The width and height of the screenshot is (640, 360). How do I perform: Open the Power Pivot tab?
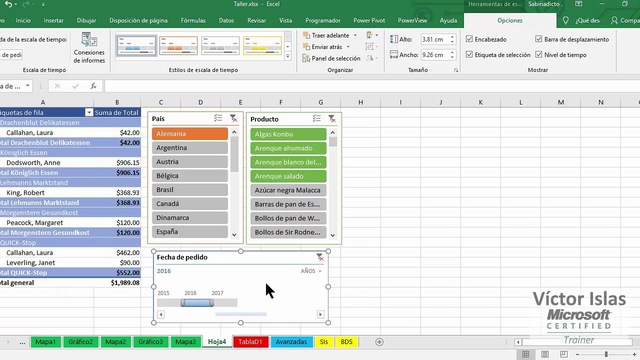369,20
